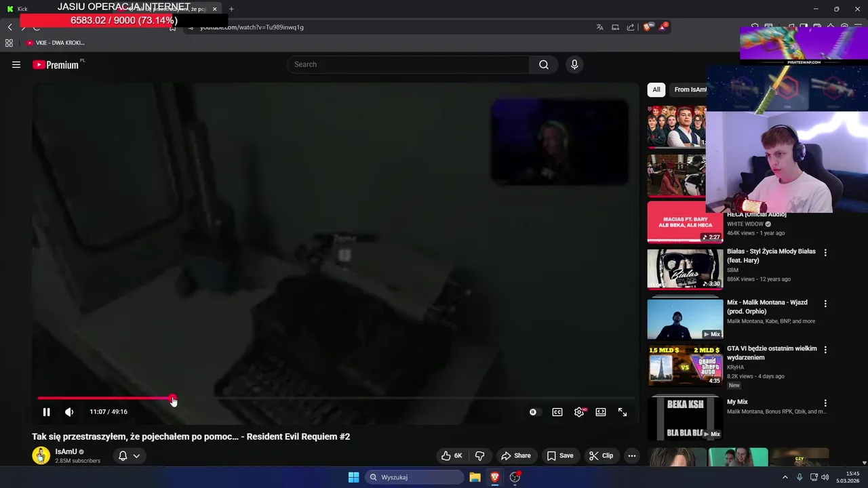Open the IsAmU channel name link

[66, 451]
